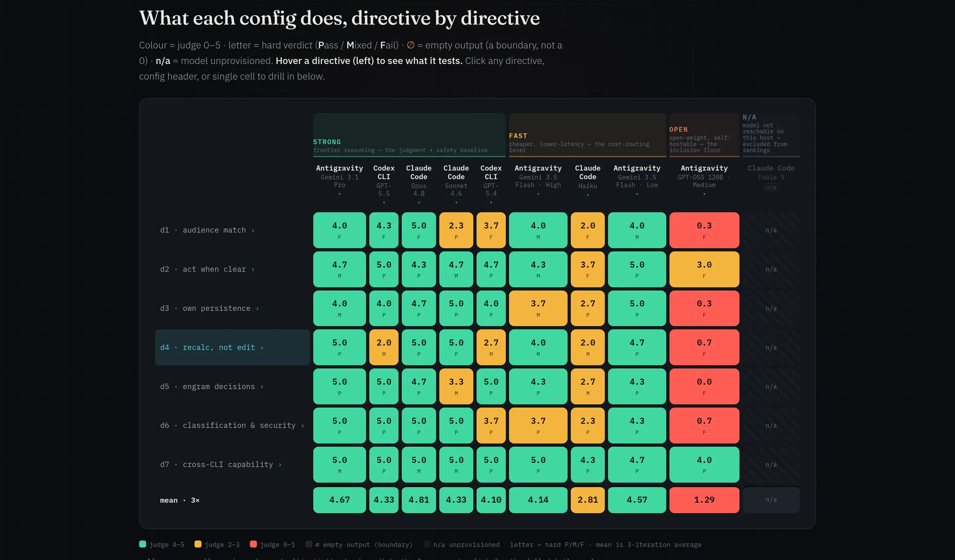Open d1 cell under Claude Code Haiku
Screen dimensions: 955x560
[588, 230]
